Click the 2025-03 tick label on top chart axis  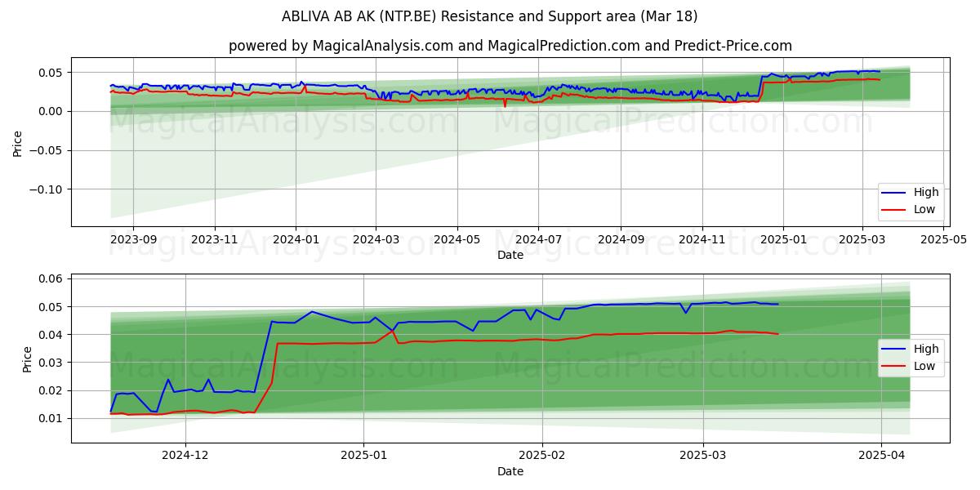(862, 240)
